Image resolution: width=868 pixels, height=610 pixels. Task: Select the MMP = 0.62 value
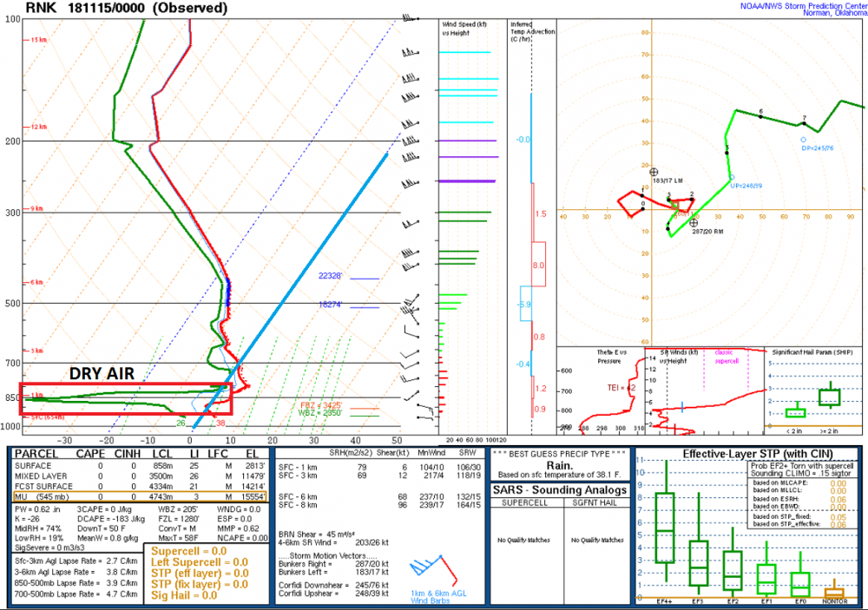(238, 528)
